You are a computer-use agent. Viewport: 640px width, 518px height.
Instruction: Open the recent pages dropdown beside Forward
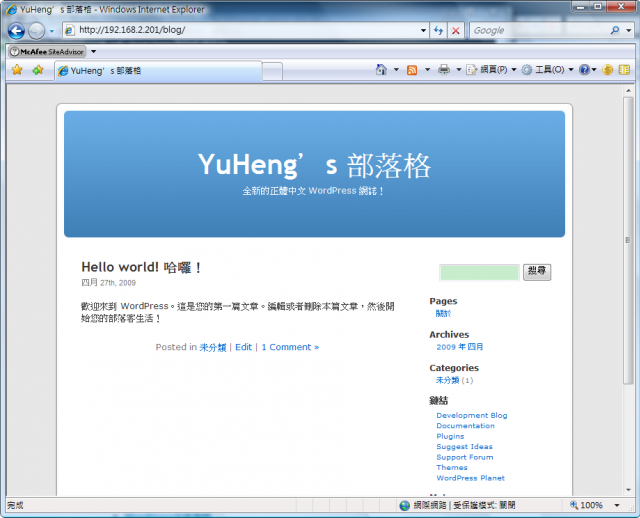tap(52, 31)
